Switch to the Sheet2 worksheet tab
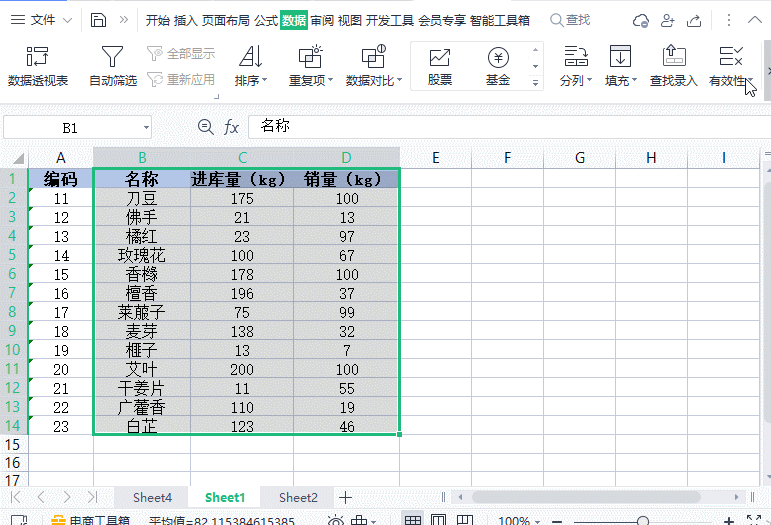 point(298,497)
